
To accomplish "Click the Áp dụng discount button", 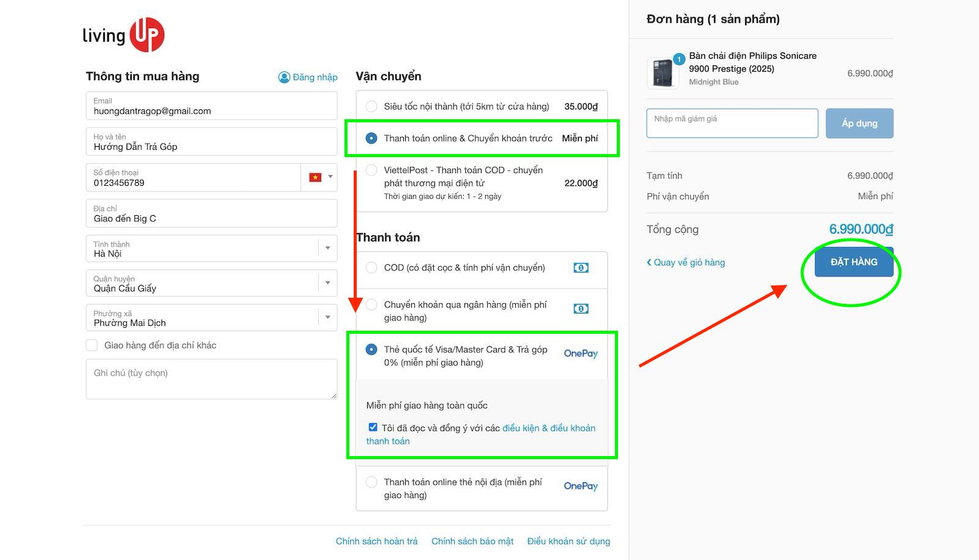I will point(859,123).
